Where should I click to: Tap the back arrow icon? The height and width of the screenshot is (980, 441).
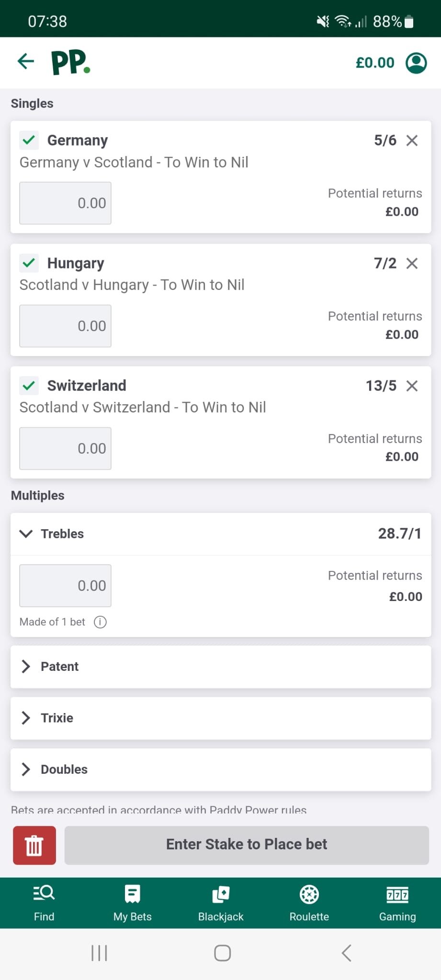click(26, 61)
